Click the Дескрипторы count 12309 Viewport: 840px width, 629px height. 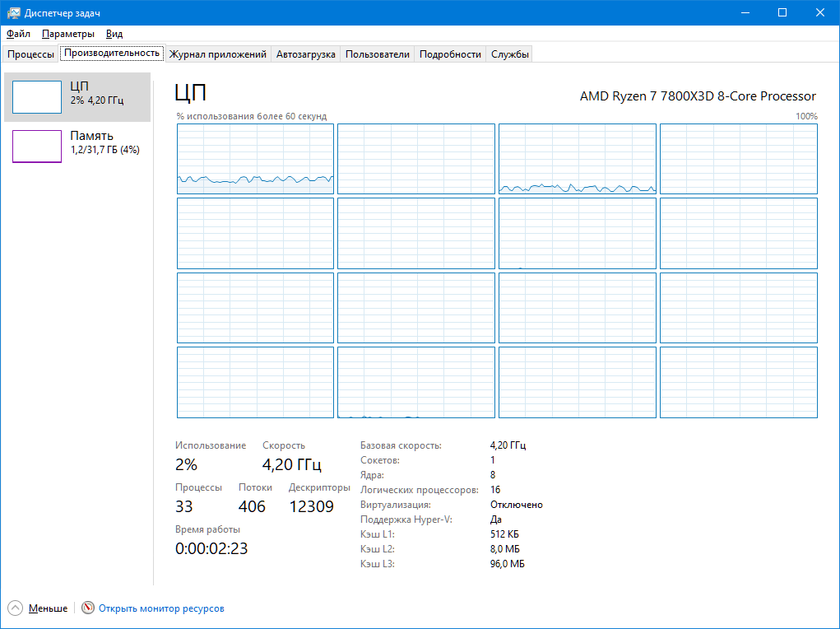(311, 506)
